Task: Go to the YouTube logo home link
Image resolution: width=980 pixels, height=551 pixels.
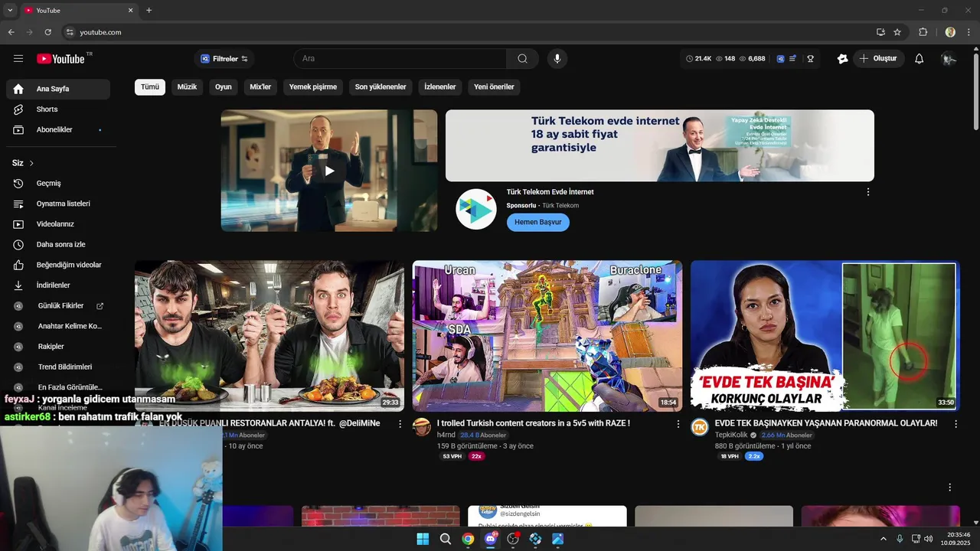Action: (60, 59)
